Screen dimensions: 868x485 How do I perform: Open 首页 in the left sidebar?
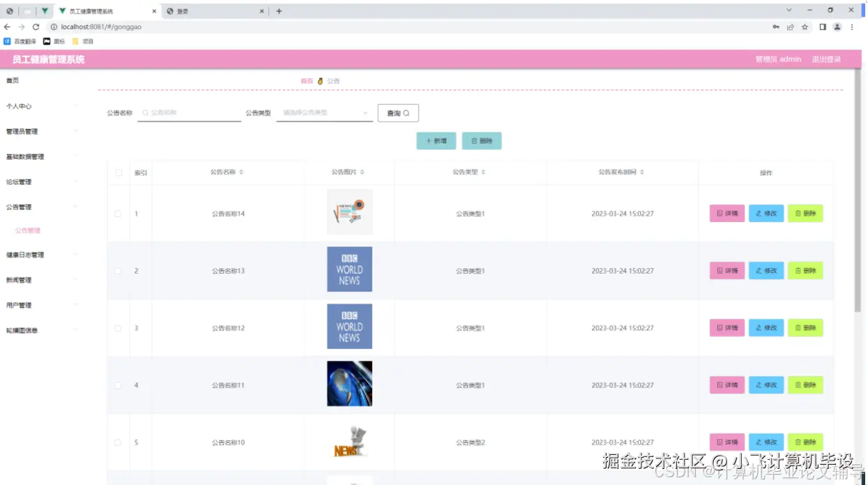[x=13, y=80]
